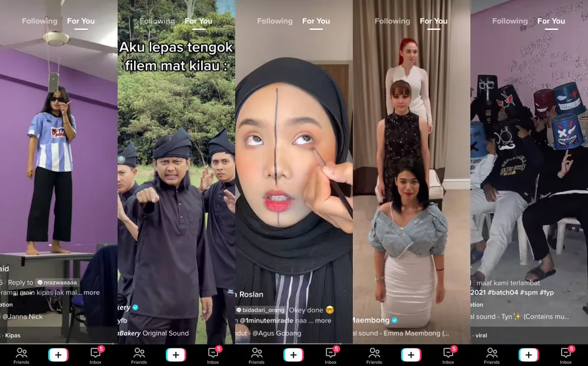Tap the create plus button under the Kipas video
The width and height of the screenshot is (588, 366).
point(58,354)
